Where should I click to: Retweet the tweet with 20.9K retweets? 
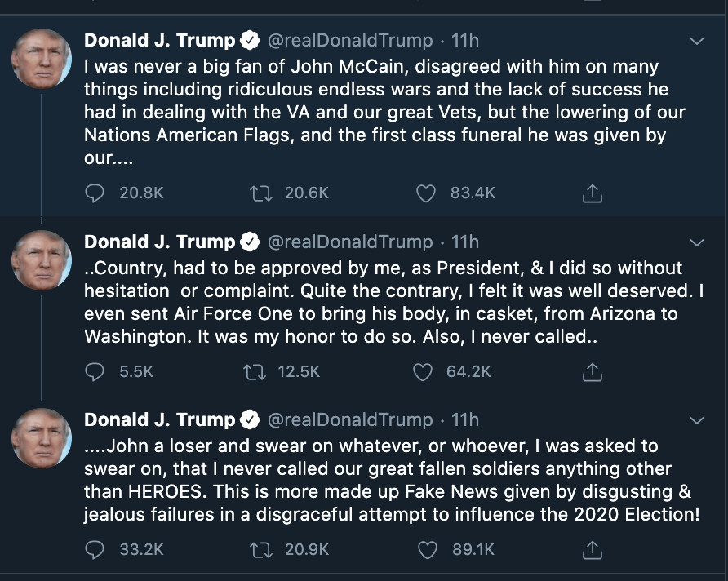(260, 550)
